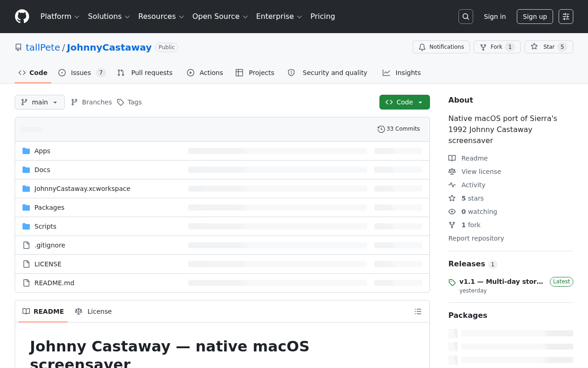588x368 pixels.
Task: Click the Pricing link
Action: [322, 17]
